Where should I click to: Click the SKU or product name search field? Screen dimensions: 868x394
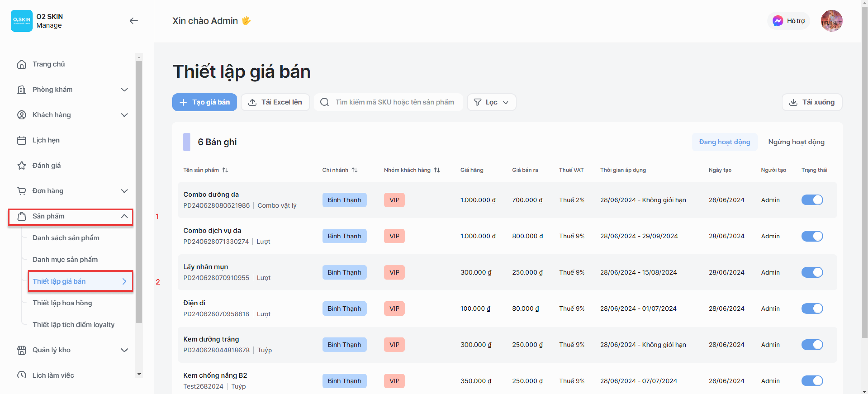click(x=394, y=102)
